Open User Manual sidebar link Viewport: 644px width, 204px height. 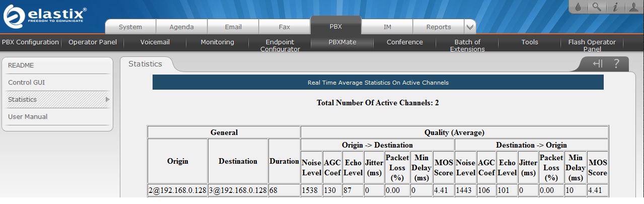28,117
